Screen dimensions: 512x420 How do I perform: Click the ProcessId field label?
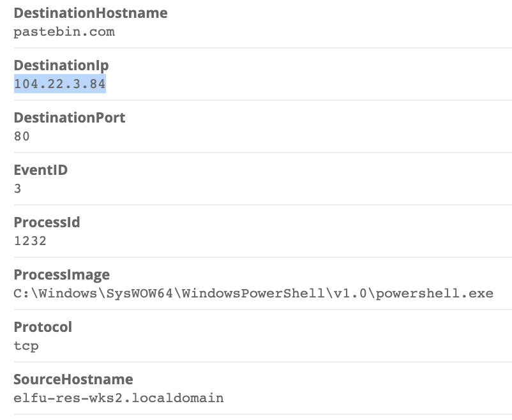pos(47,222)
